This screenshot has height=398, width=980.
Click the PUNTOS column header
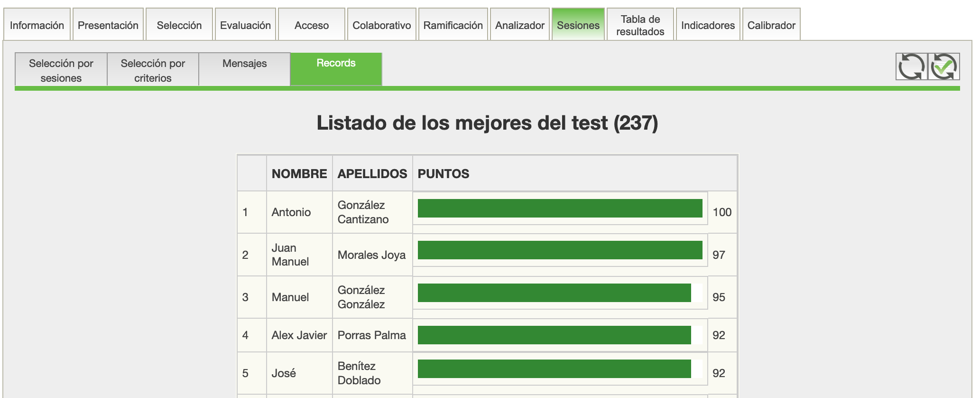pos(444,174)
